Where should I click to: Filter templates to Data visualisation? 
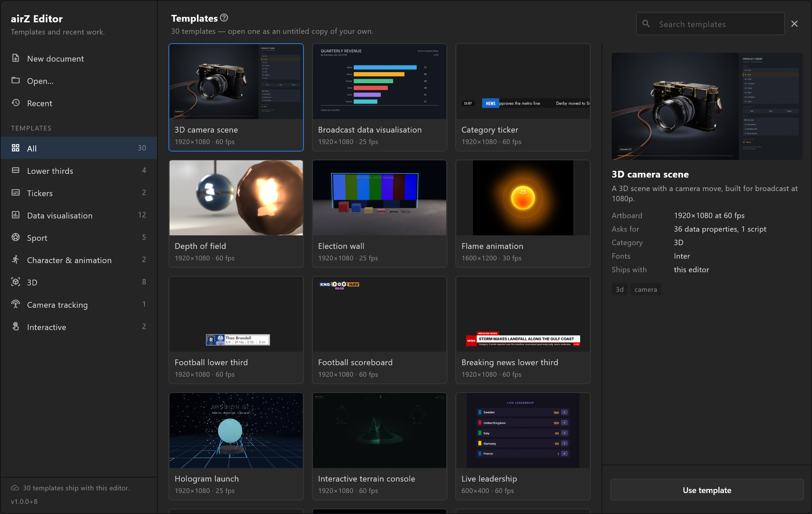point(79,215)
